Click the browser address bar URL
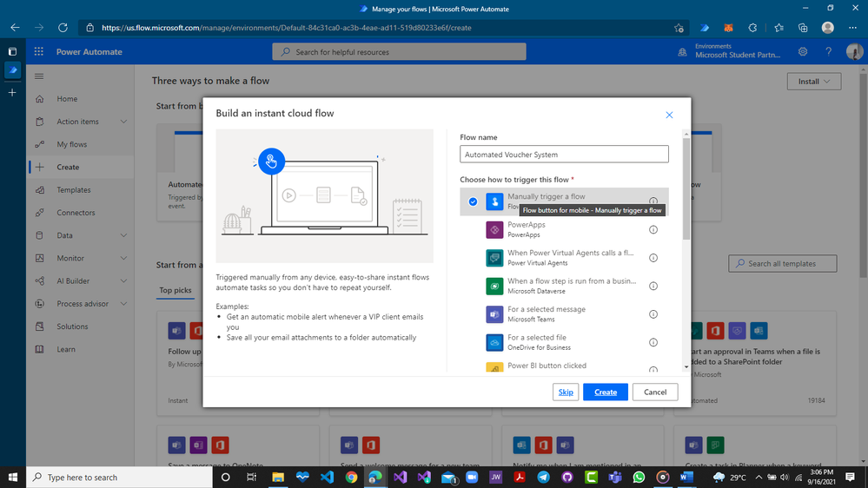 coord(287,28)
